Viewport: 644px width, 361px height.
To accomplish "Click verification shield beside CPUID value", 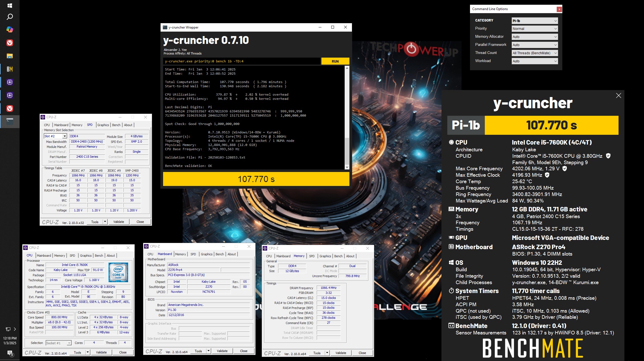I will (608, 156).
